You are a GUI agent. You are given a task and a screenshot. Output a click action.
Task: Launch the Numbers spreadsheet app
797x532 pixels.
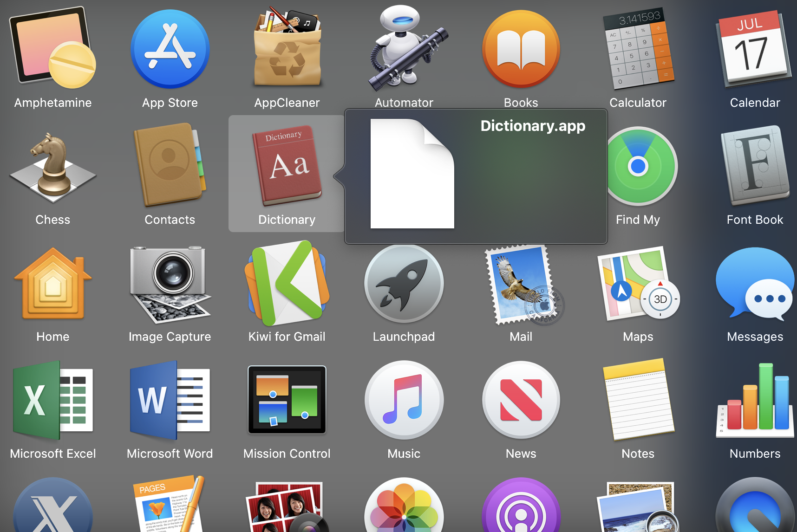pos(755,400)
